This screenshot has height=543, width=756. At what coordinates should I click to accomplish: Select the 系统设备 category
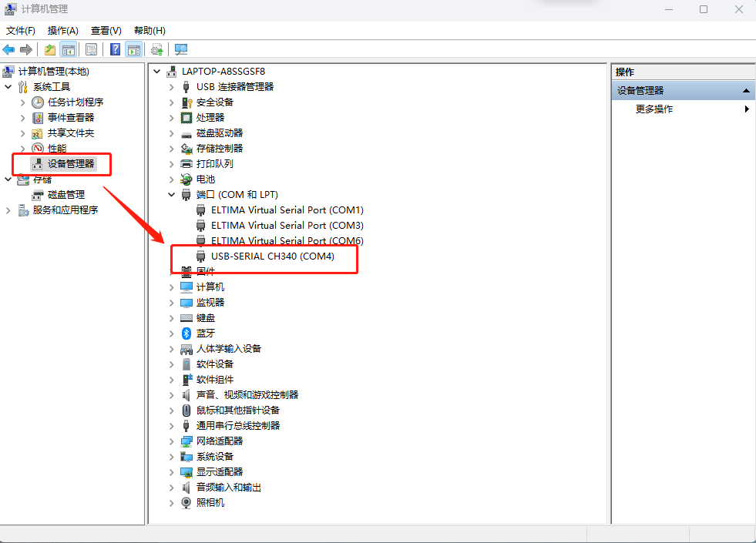coord(214,457)
